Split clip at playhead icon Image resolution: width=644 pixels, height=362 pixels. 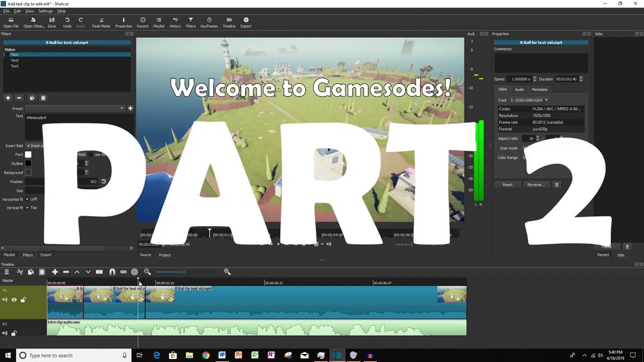99,272
